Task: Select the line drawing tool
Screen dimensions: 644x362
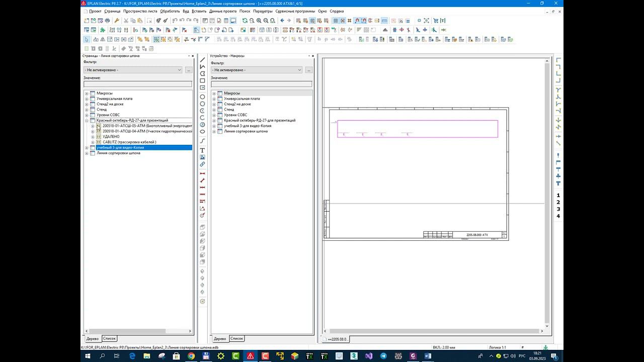Action: coord(202,60)
